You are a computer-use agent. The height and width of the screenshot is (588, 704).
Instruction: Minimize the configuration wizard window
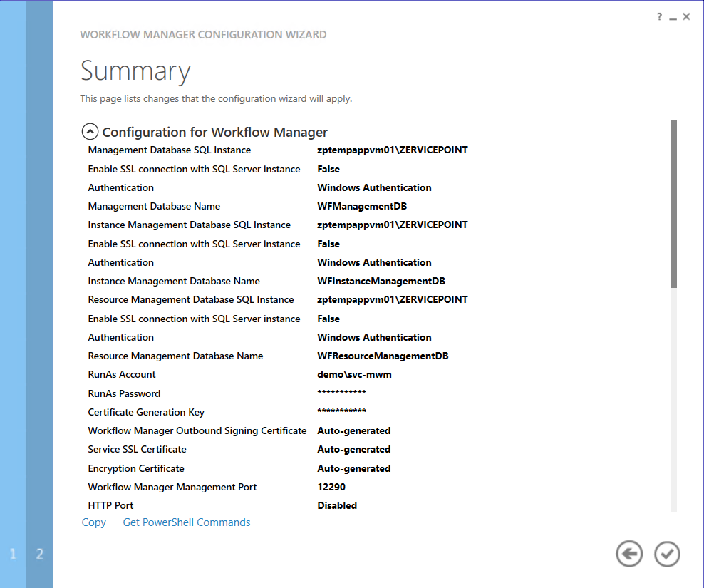[x=673, y=18]
